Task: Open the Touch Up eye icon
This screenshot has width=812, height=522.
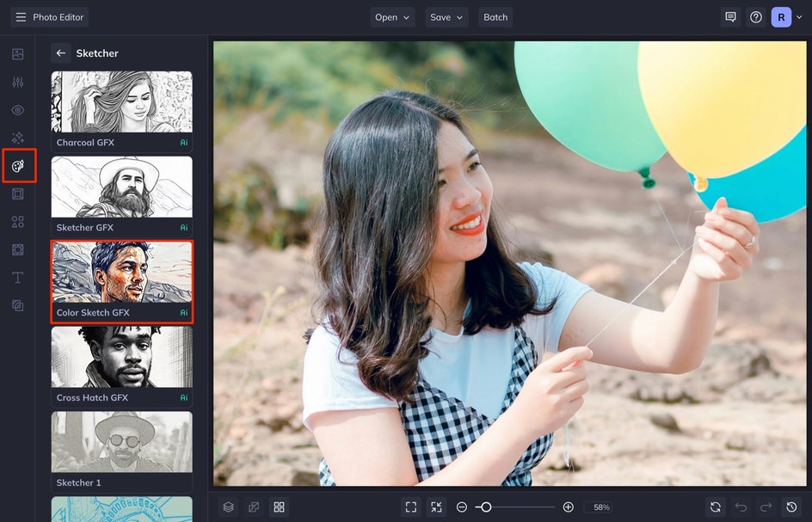Action: click(x=17, y=110)
